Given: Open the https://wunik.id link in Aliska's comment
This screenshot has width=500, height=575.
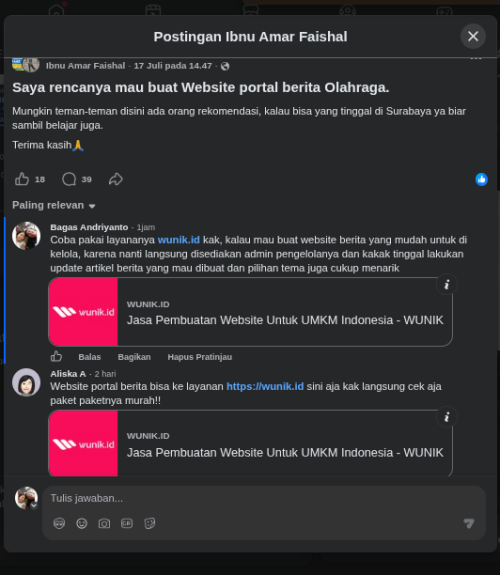Looking at the screenshot, I should pos(265,387).
